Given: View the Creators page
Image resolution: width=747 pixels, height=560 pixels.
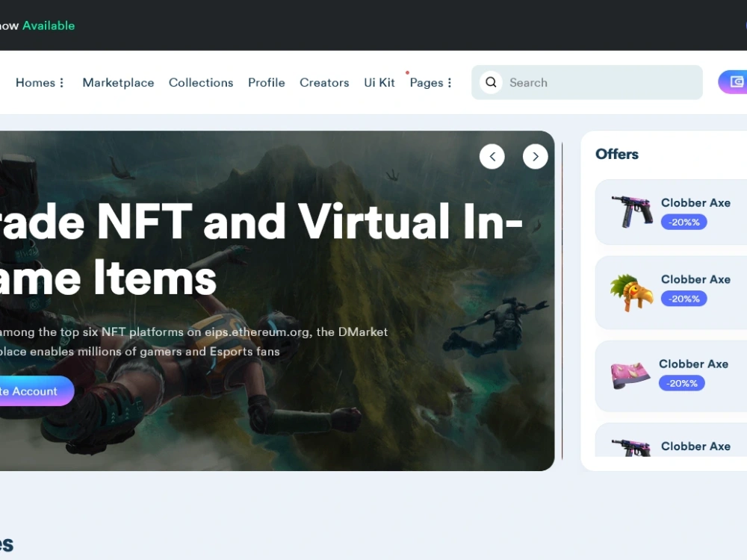Looking at the screenshot, I should coord(324,83).
